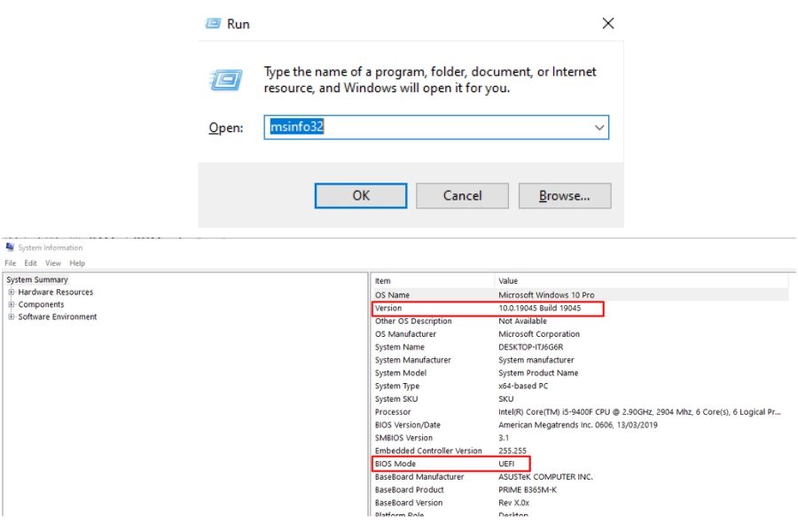Click the Run icon in the title bar

(213, 23)
